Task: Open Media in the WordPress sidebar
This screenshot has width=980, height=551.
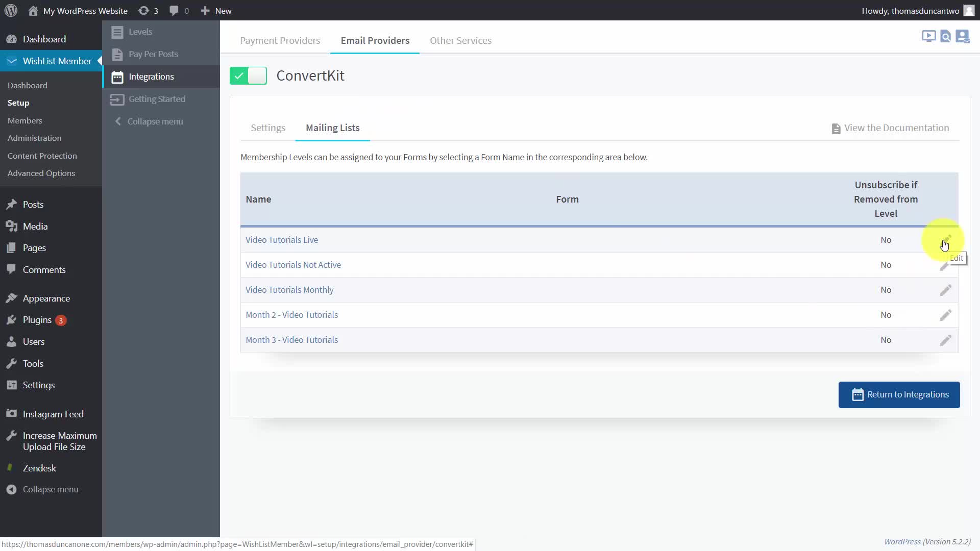Action: pos(35,227)
